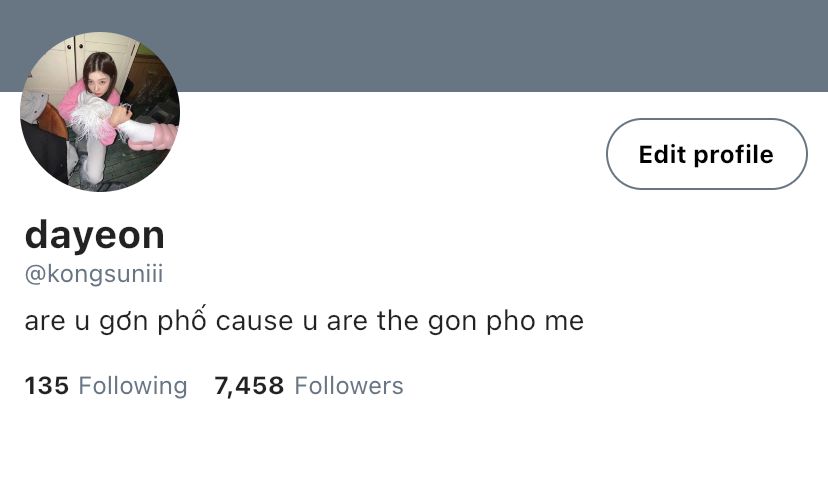Click the accented word phố in bio
The image size is (828, 477).
pyautogui.click(x=181, y=319)
